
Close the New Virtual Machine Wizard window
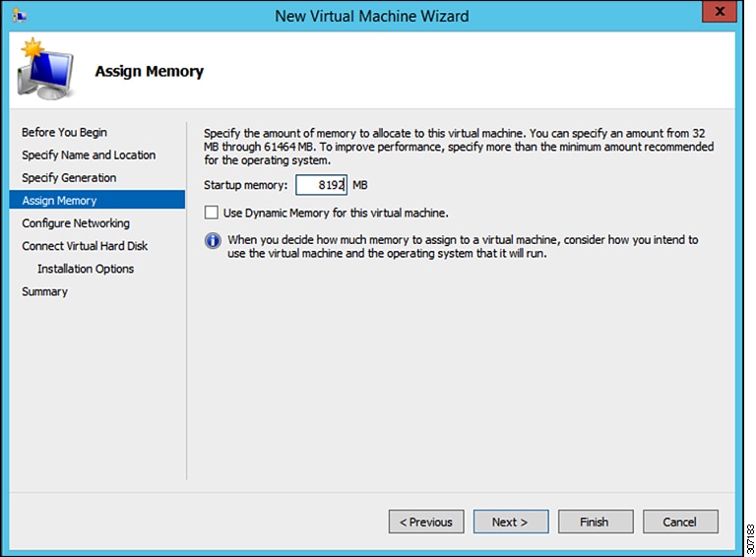(x=720, y=11)
